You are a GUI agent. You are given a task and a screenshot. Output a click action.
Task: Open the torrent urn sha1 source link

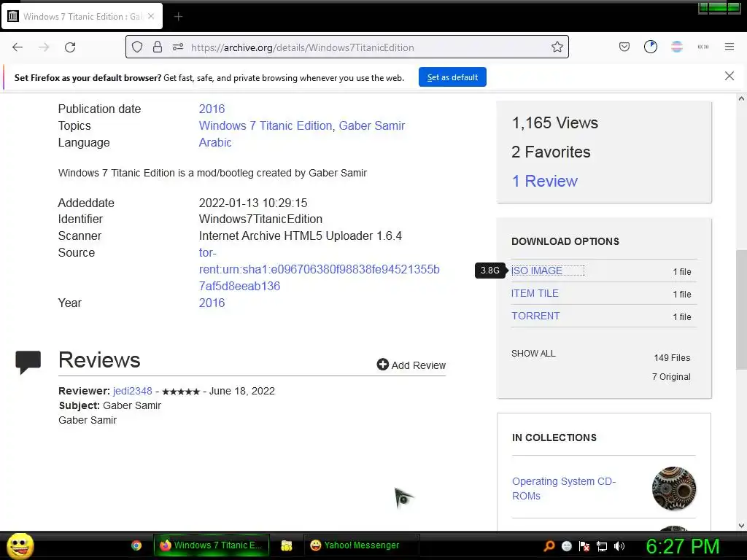[319, 270]
